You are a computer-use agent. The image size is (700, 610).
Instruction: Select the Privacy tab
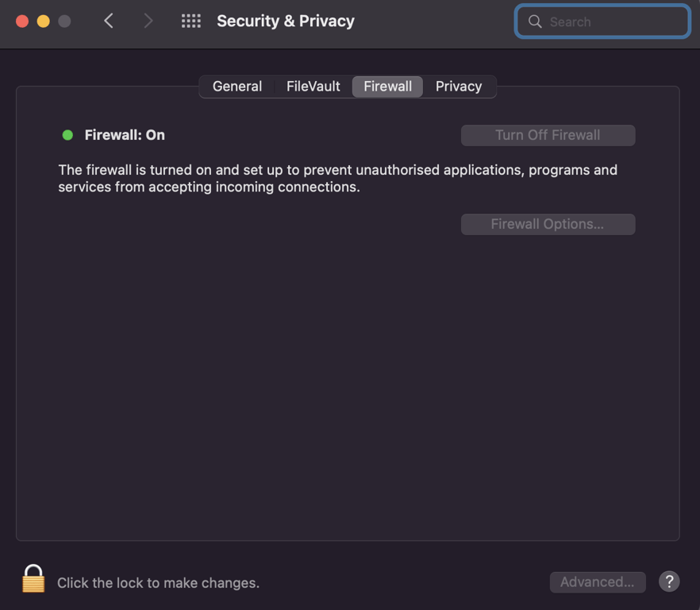click(458, 86)
